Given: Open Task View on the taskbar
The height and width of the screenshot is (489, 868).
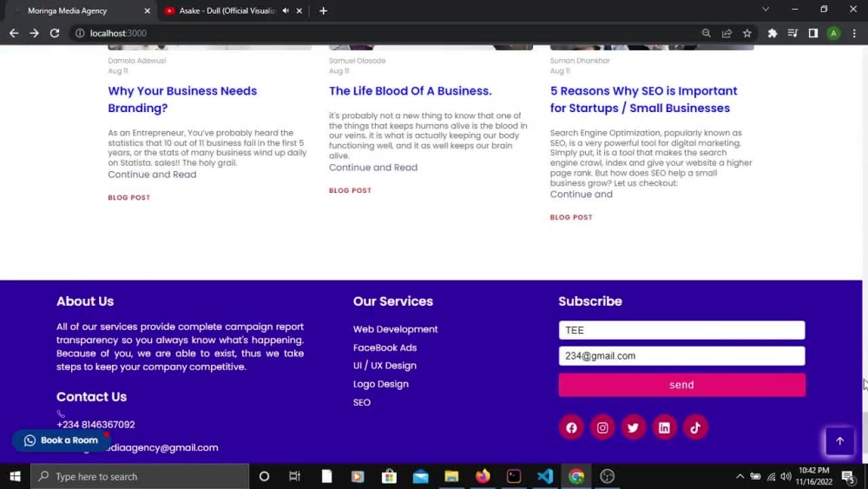Looking at the screenshot, I should (294, 476).
